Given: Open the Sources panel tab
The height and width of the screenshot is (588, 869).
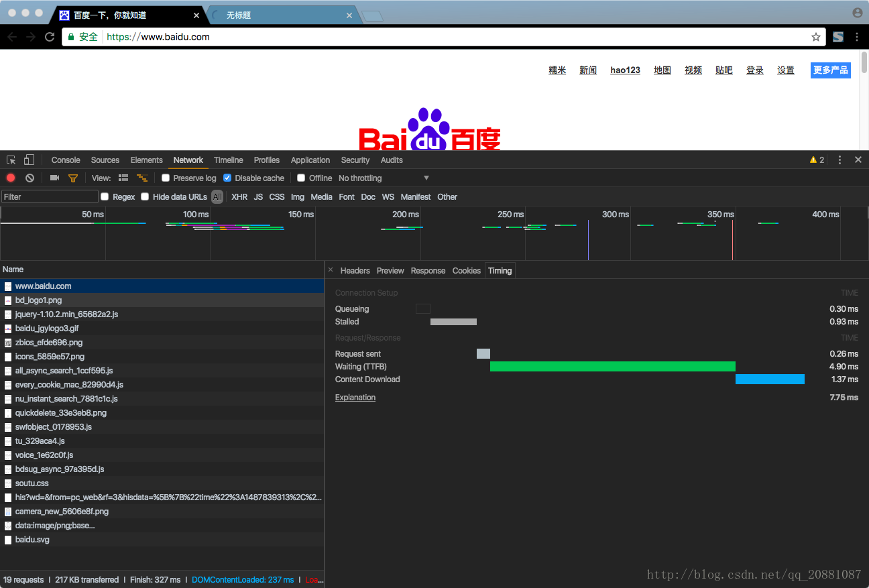Looking at the screenshot, I should 105,160.
